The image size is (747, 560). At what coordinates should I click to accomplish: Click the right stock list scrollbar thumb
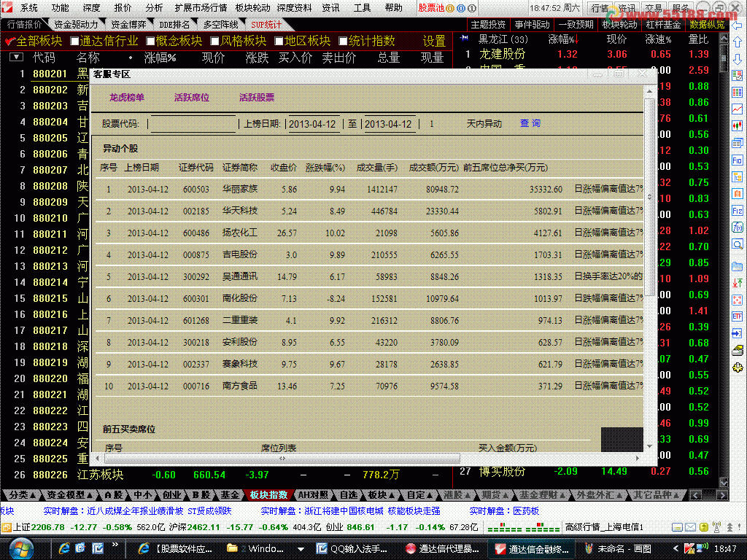[x=724, y=58]
